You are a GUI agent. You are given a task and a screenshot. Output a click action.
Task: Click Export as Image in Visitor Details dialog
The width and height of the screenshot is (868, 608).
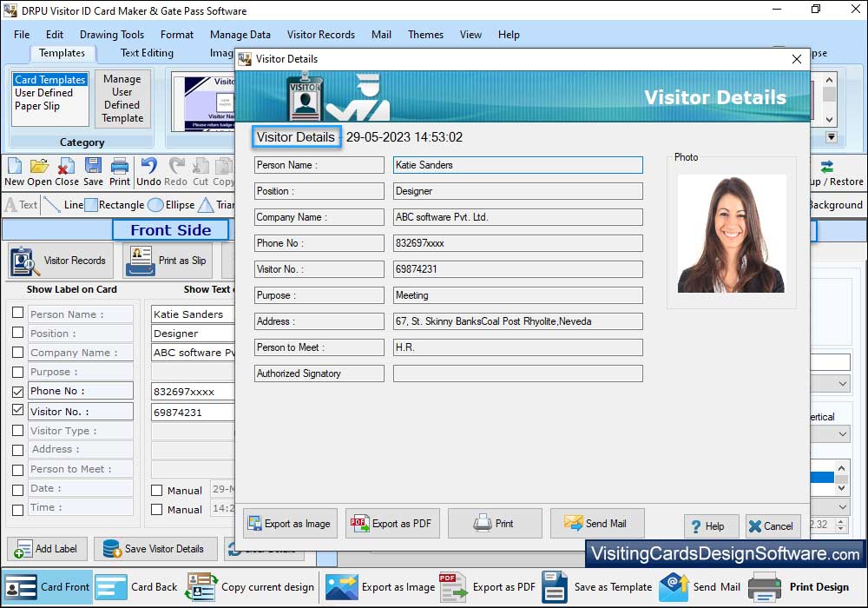pos(290,523)
